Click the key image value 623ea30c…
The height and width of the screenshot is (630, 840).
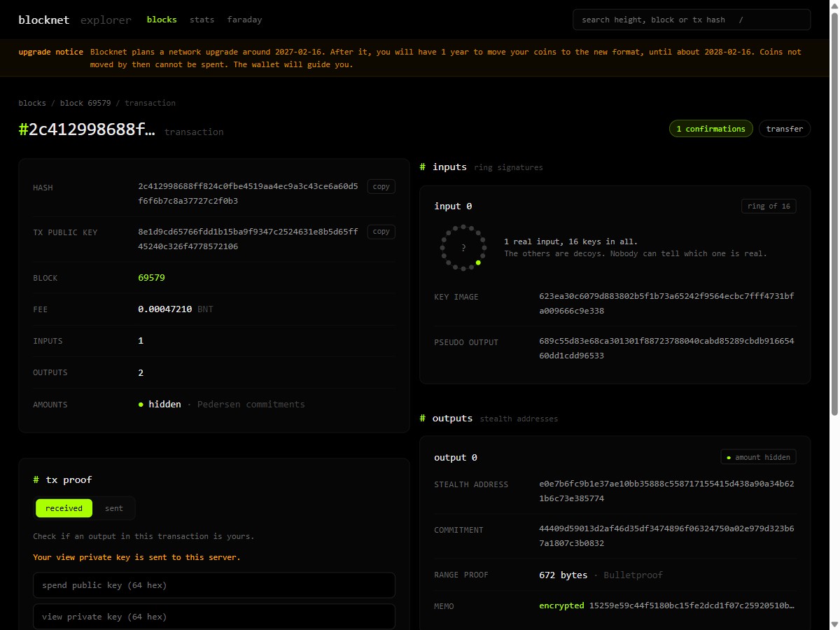pyautogui.click(x=666, y=304)
